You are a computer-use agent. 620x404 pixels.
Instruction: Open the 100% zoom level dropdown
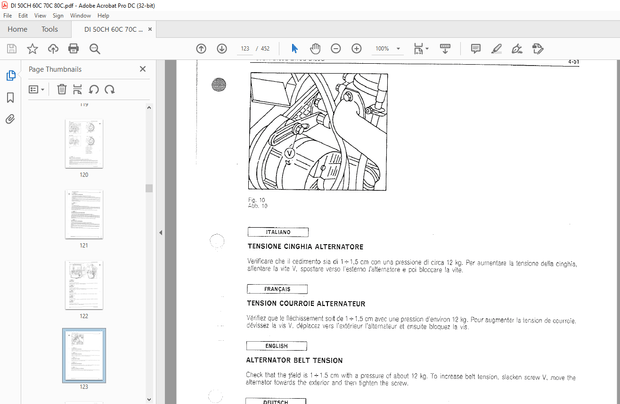(x=388, y=49)
